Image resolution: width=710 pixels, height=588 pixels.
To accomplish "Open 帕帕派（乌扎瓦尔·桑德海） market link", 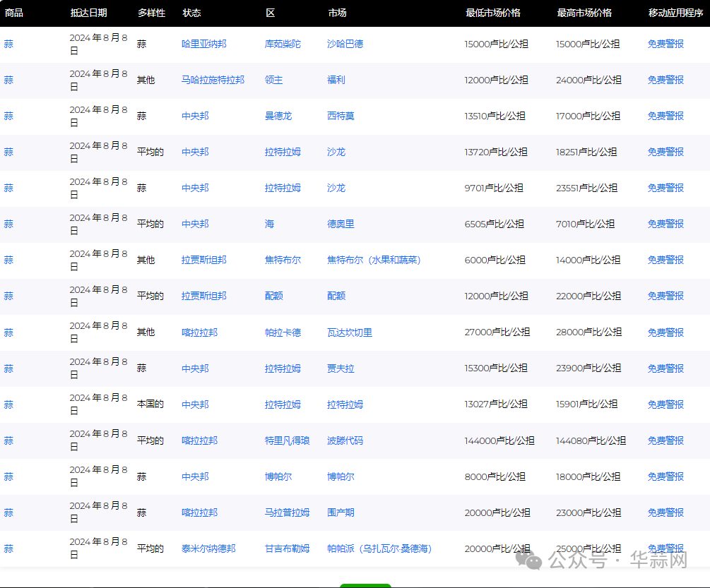I will [379, 548].
